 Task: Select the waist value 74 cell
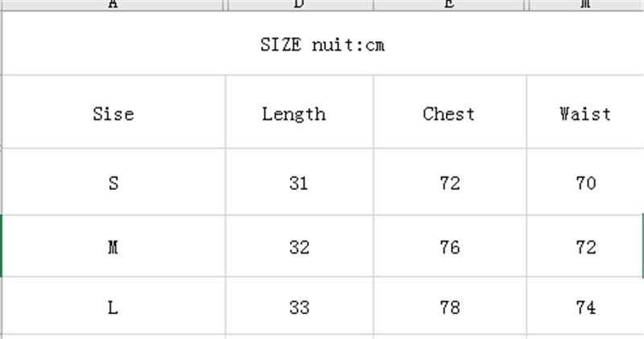(585, 308)
